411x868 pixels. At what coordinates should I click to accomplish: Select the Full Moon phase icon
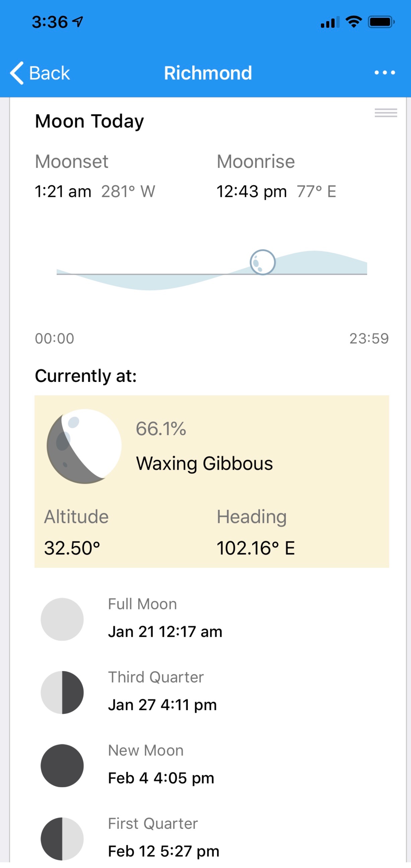pos(62,619)
